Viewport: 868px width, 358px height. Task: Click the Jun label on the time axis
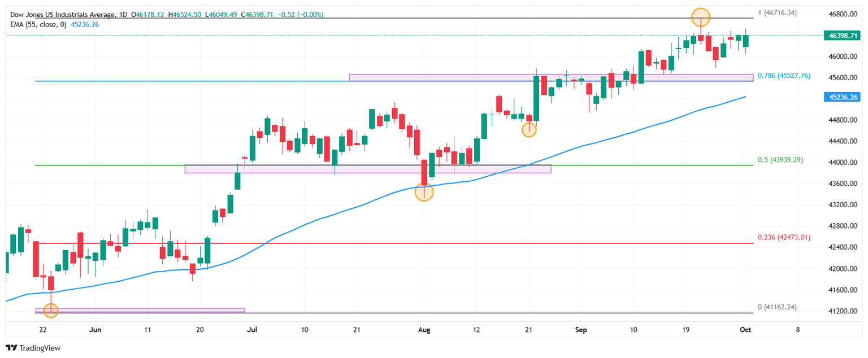pyautogui.click(x=96, y=329)
